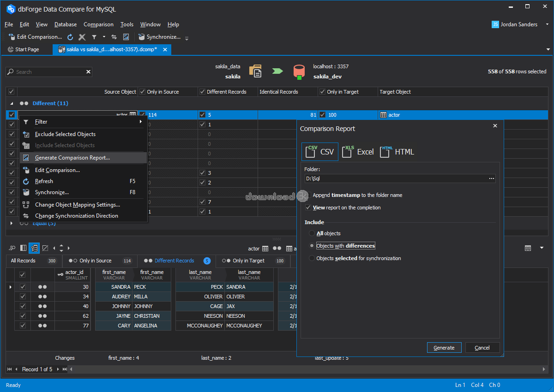Select the All objects radio option
The image size is (554, 392).
point(312,233)
